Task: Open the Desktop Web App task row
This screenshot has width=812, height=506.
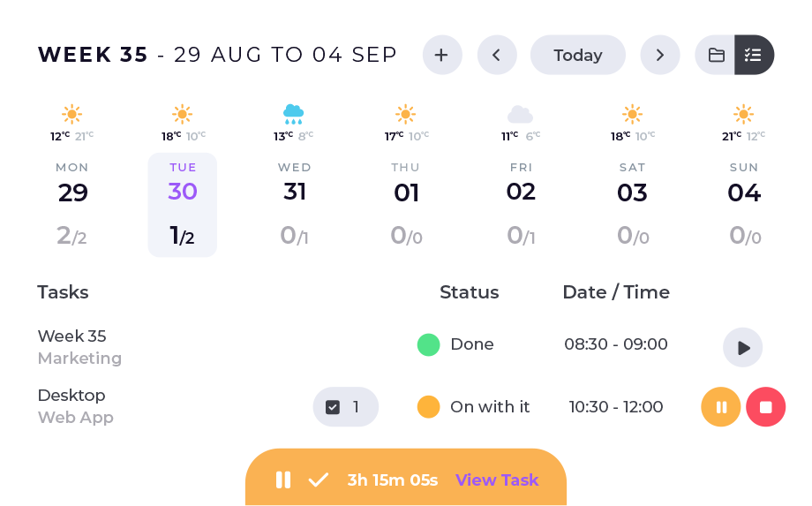Action: click(x=75, y=405)
